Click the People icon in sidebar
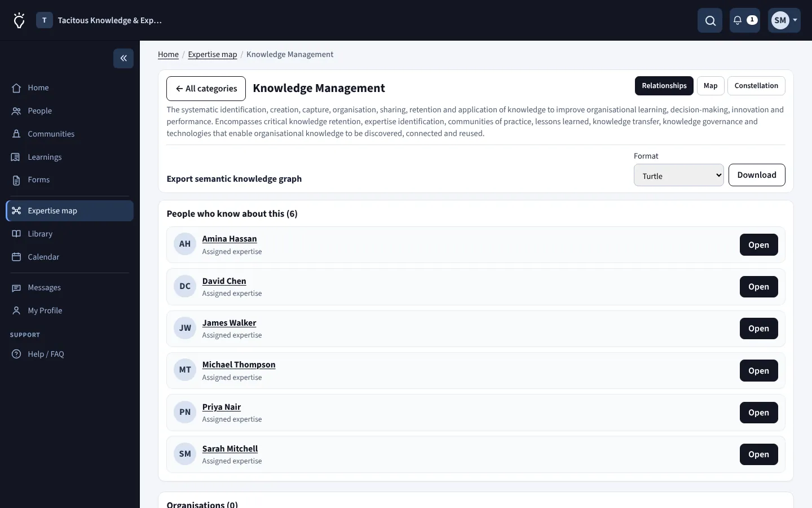812x508 pixels. [16, 111]
